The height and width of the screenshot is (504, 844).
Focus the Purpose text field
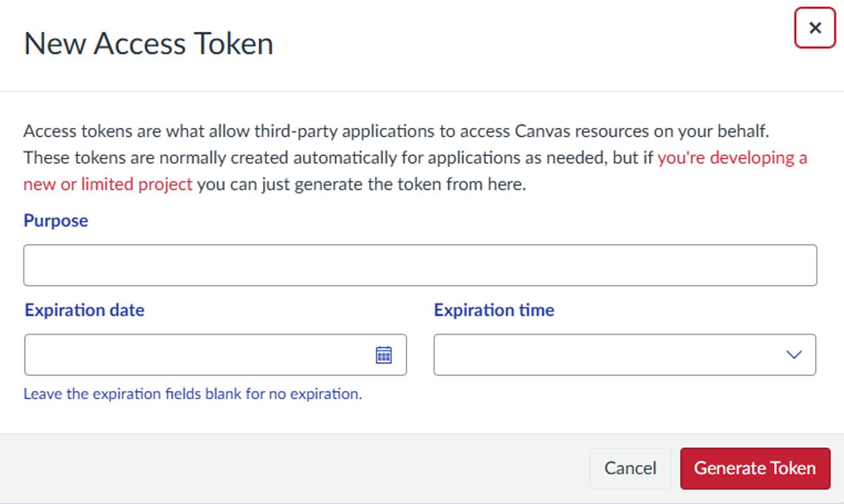[420, 265]
